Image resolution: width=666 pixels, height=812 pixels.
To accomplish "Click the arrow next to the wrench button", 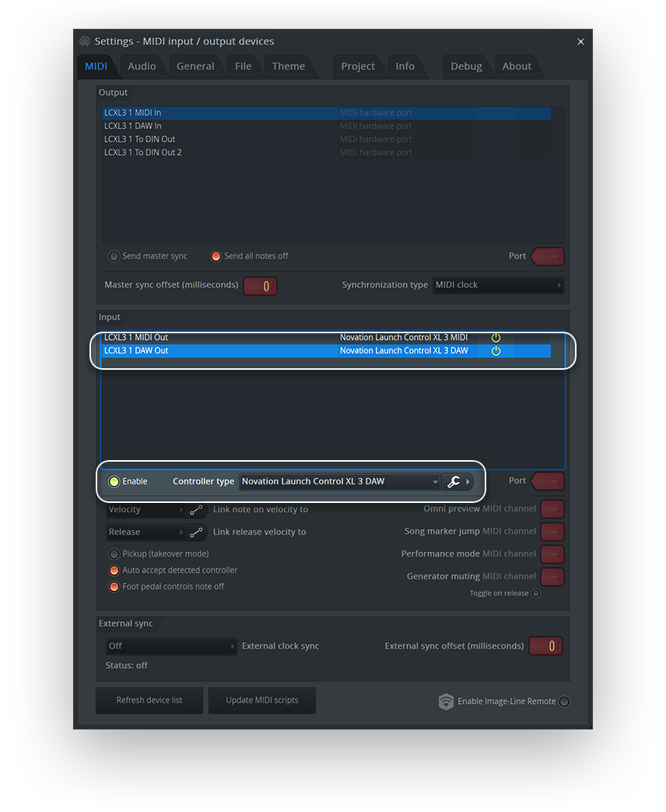I will coord(468,482).
